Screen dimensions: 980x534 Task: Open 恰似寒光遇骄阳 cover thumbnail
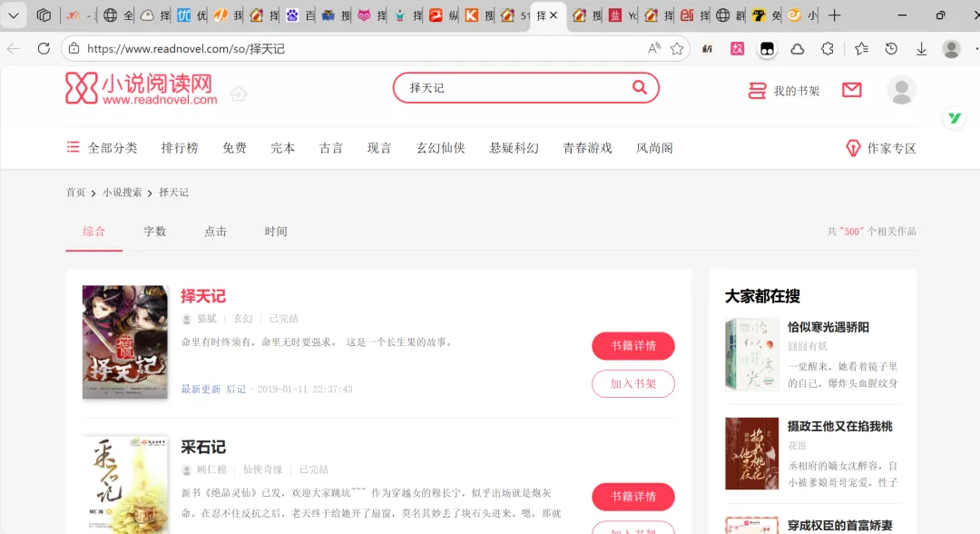pyautogui.click(x=752, y=354)
